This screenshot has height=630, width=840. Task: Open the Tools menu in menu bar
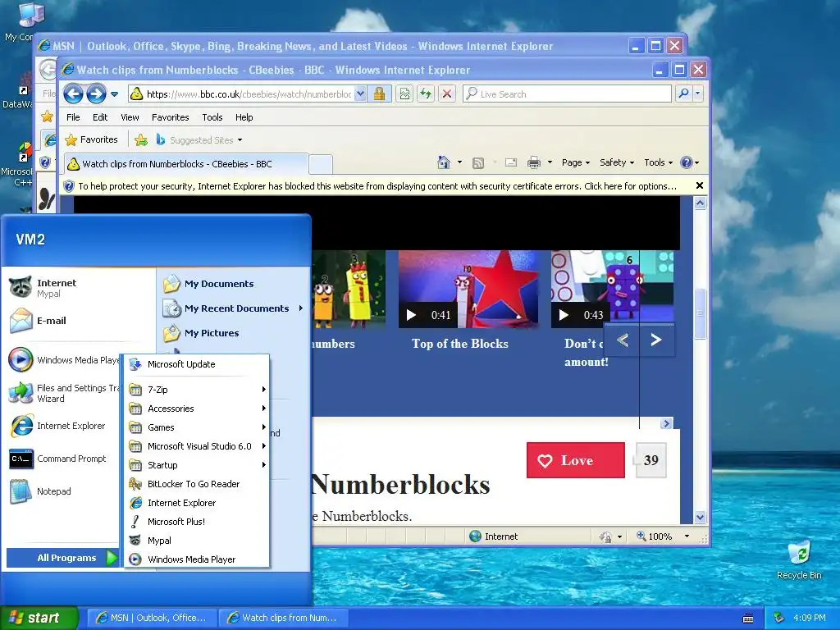pos(212,117)
